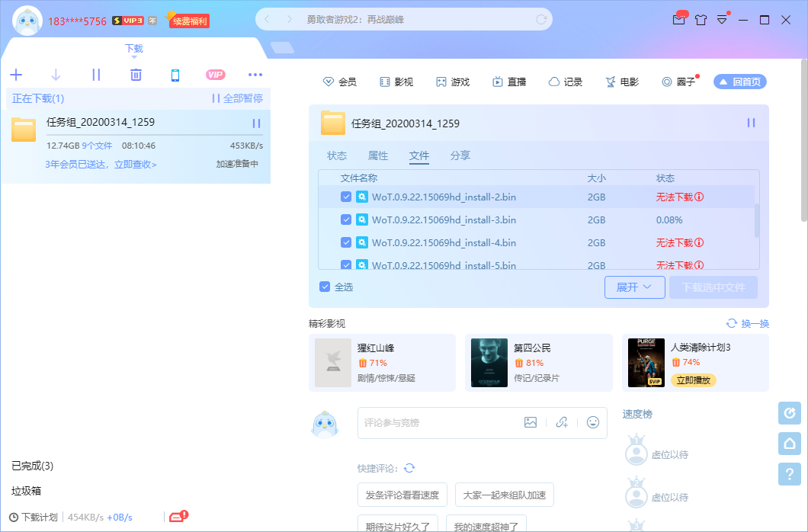Click the floating home button on right edge
Viewport: 808px width, 532px height.
coord(790,444)
